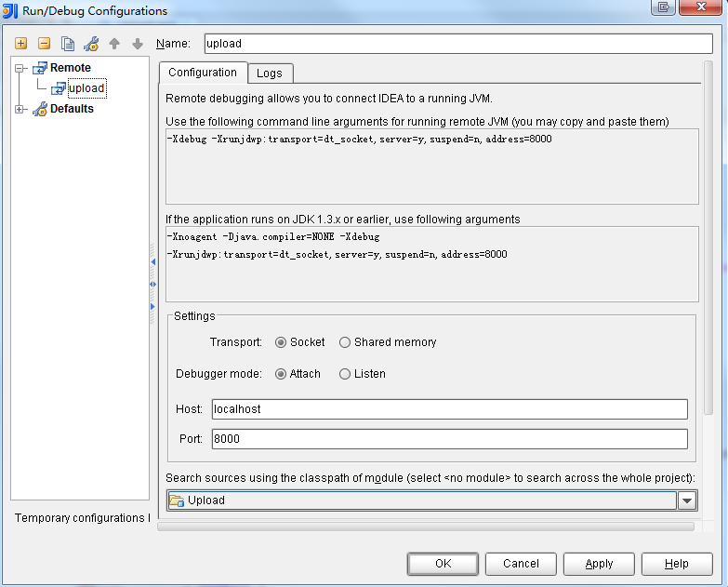Image resolution: width=728 pixels, height=587 pixels.
Task: Select the Remote group label
Action: click(71, 68)
